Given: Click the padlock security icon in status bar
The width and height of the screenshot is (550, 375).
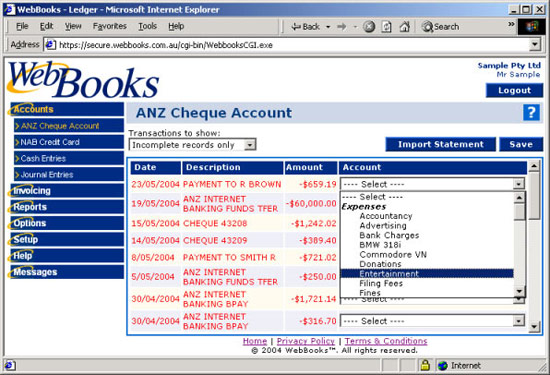Looking at the screenshot, I should (x=425, y=365).
